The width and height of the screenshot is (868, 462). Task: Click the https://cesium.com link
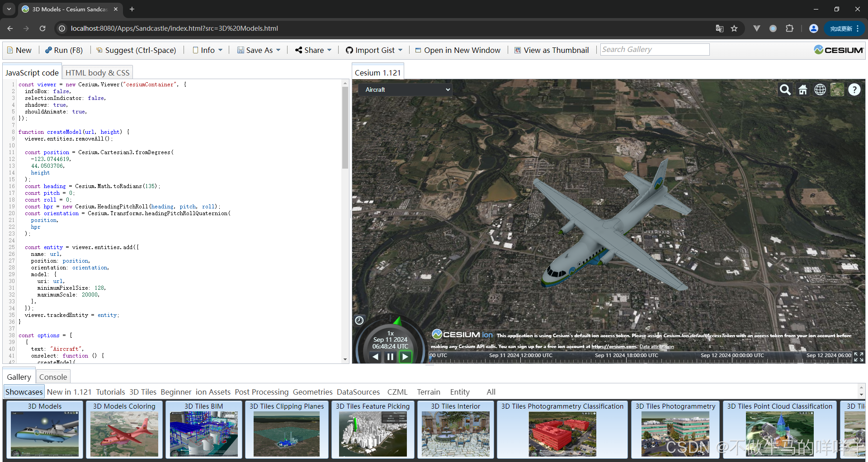click(x=614, y=347)
